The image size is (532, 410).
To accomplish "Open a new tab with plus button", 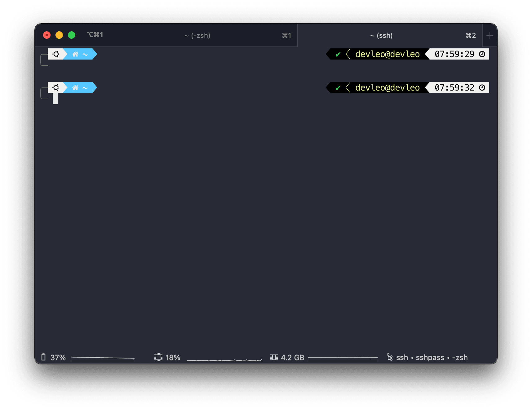I will [490, 35].
